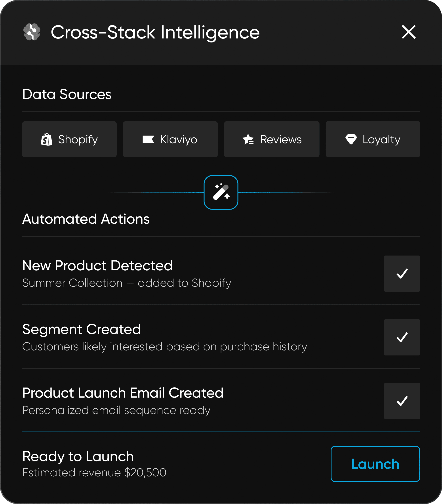
Task: Toggle New Product Detected checkbox
Action: click(x=402, y=273)
